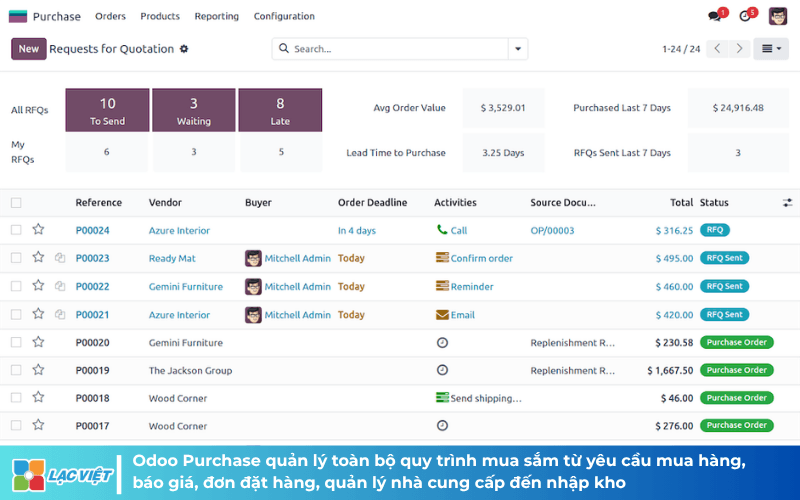Select the checkbox for P00019
This screenshot has width=800, height=500.
(16, 370)
